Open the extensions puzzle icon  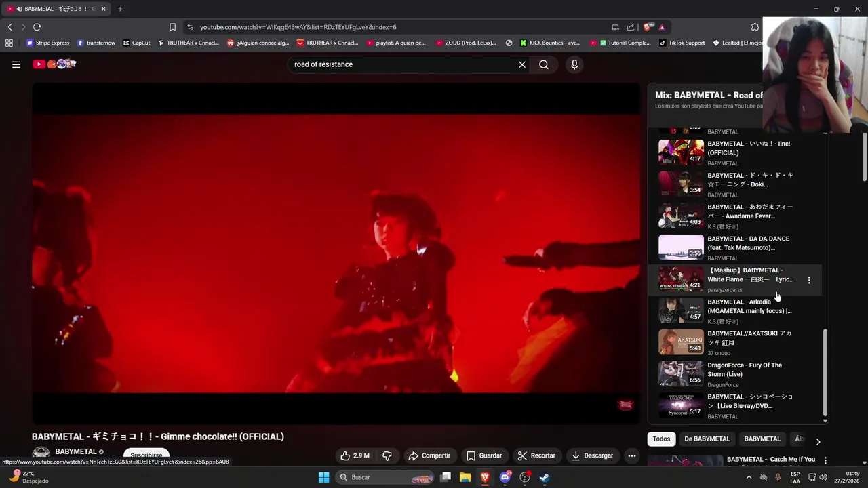755,27
